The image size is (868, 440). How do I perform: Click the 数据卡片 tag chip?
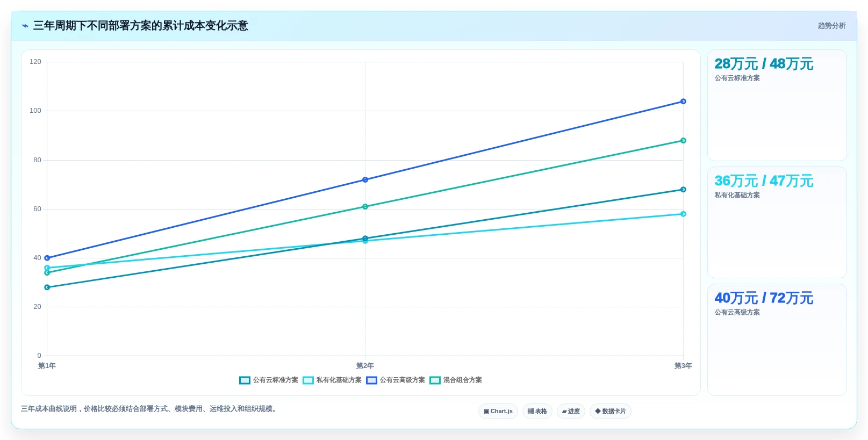(x=611, y=412)
